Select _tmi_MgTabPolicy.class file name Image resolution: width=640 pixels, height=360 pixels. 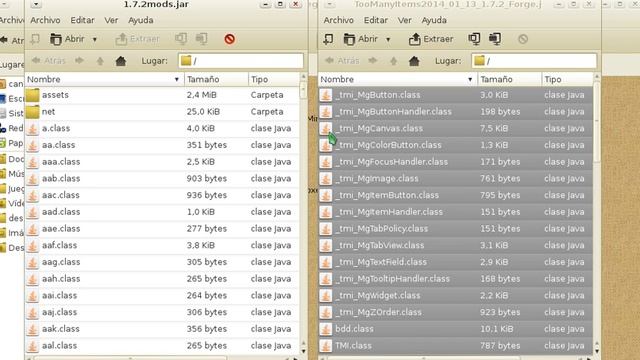coord(382,229)
